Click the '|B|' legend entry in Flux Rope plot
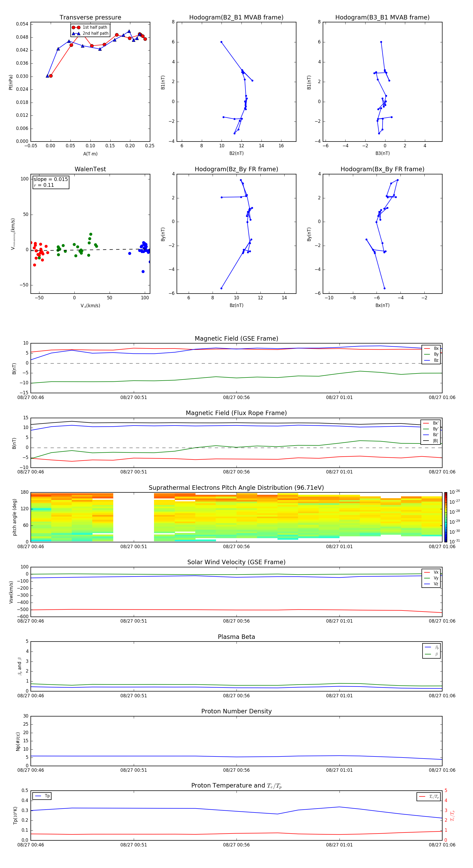Image resolution: width=473 pixels, height=868 pixels. coord(431,441)
